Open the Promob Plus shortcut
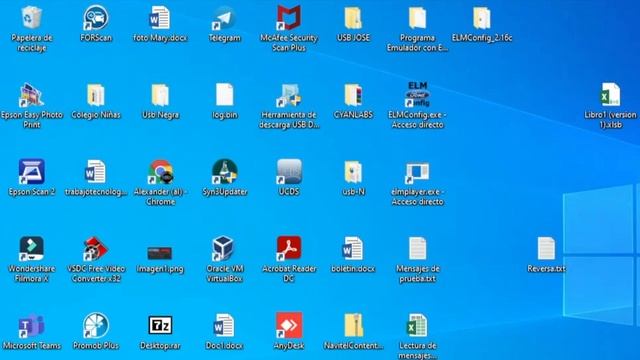Viewport: 640px width, 360px height. pos(96,326)
